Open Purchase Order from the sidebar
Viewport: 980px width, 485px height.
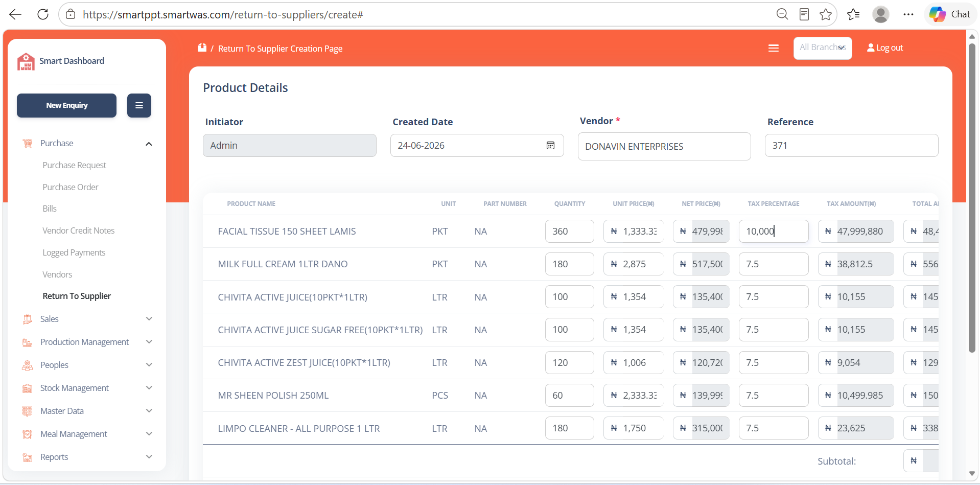point(71,187)
